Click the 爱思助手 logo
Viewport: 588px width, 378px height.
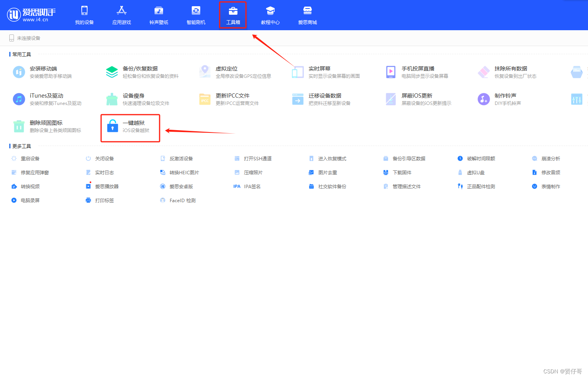(31, 15)
